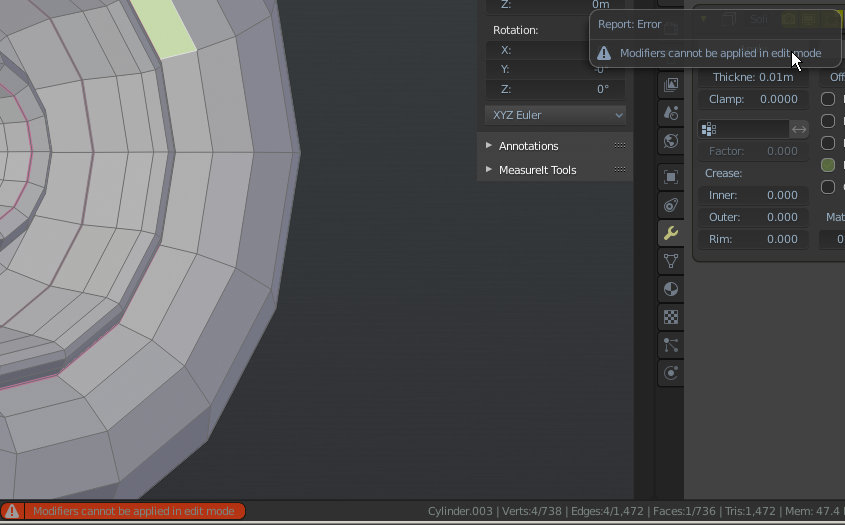Click the Thickness 0.01m field
The height and width of the screenshot is (525, 845).
pyautogui.click(x=753, y=77)
